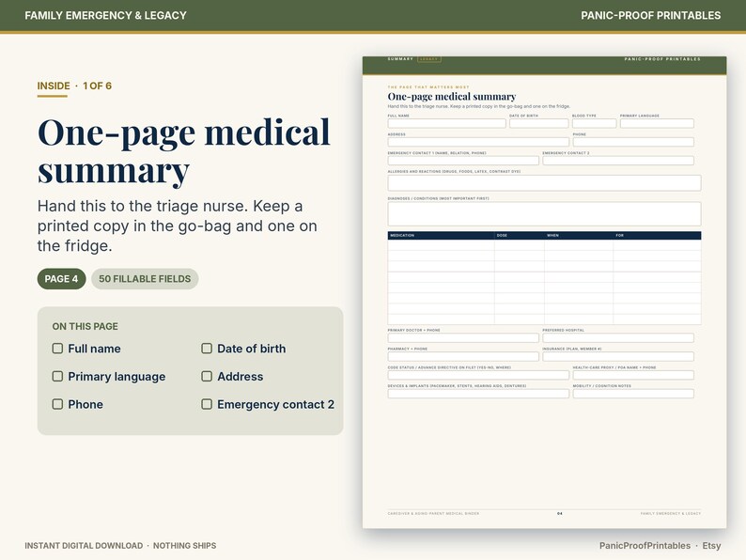Image resolution: width=746 pixels, height=560 pixels.
Task: Click the For column header in table
Action: pos(657,236)
